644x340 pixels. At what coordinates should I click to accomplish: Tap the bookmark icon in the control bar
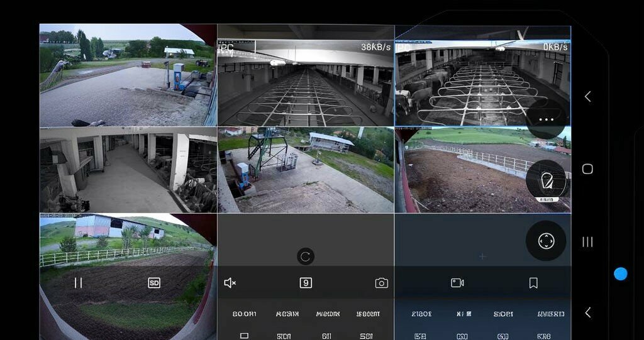533,283
